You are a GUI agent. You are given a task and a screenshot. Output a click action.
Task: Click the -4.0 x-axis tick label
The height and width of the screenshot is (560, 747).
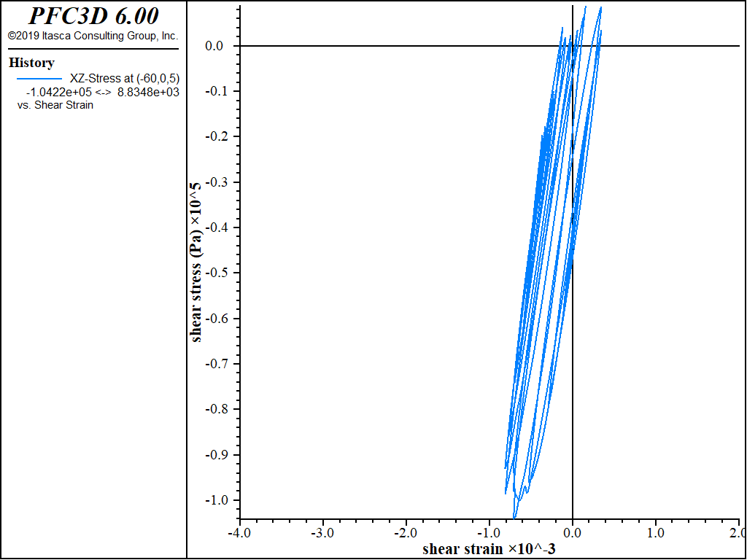(239, 532)
